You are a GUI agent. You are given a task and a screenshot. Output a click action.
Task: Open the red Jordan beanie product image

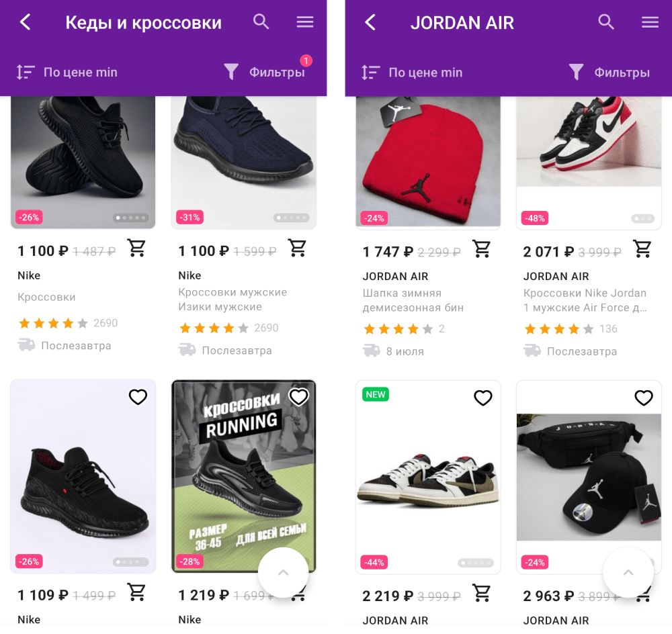428,161
